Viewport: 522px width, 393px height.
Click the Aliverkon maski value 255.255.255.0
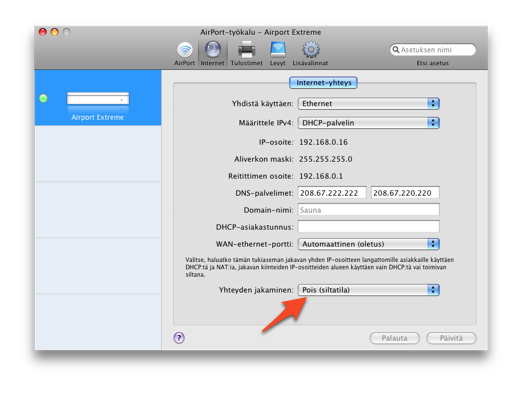[326, 159]
